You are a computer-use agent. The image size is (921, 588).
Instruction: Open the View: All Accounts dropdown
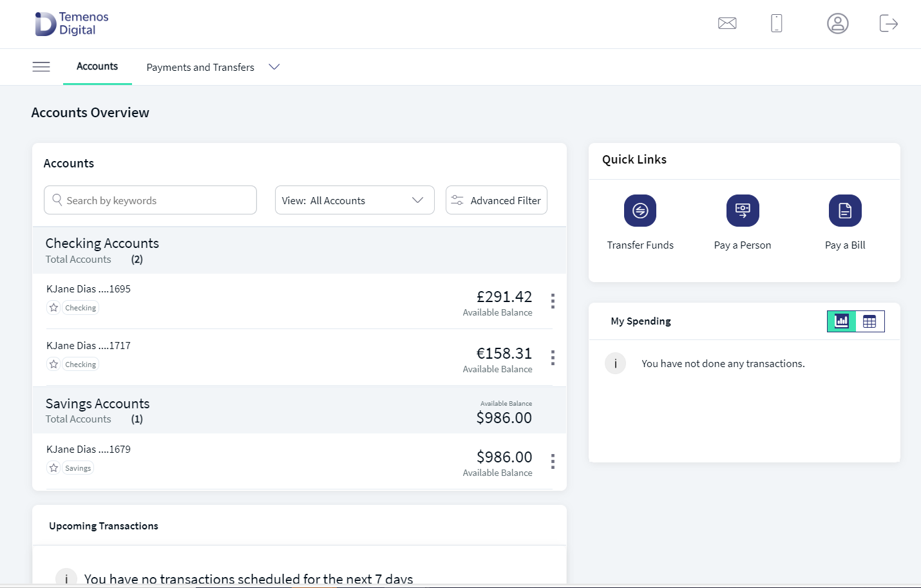pos(355,200)
